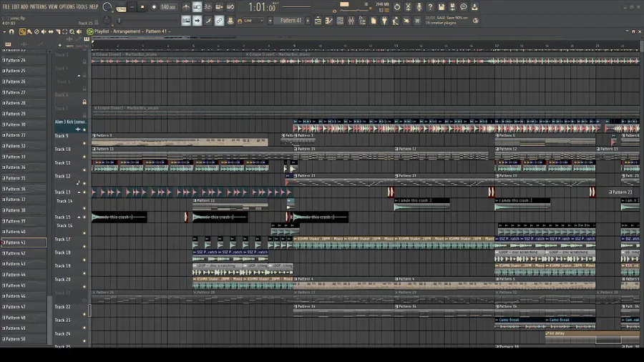The height and width of the screenshot is (362, 644).
Task: Open the TOOLS menu
Action: click(x=82, y=7)
